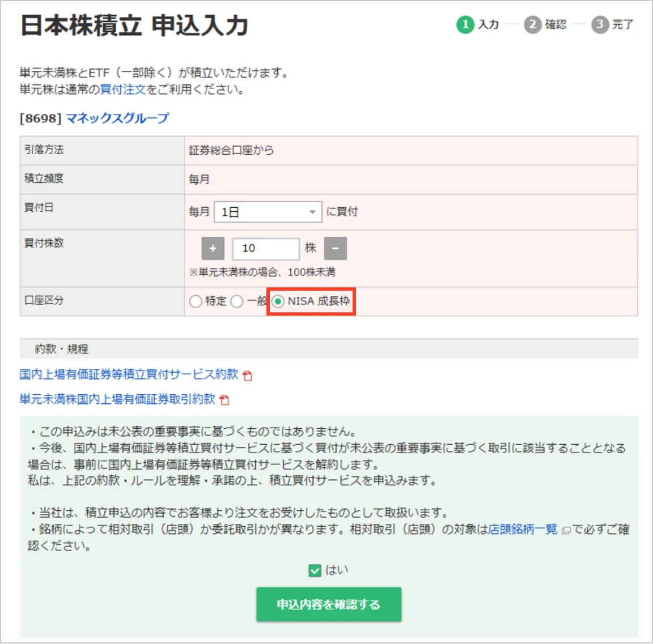653x644 pixels.
Task: Select the NISA 成長枠 radio button
Action: pyautogui.click(x=278, y=301)
